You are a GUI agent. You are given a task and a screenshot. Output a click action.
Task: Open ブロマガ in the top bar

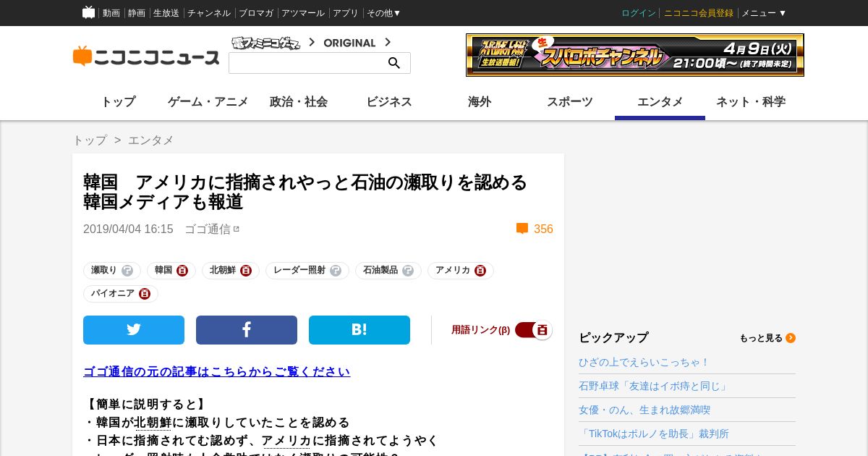pyautogui.click(x=256, y=13)
